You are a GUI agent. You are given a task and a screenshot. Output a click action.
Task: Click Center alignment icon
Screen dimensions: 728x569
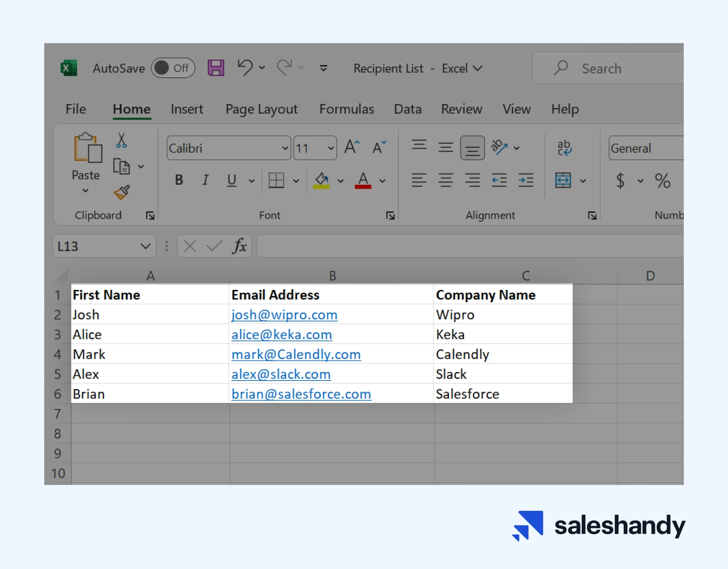[446, 180]
